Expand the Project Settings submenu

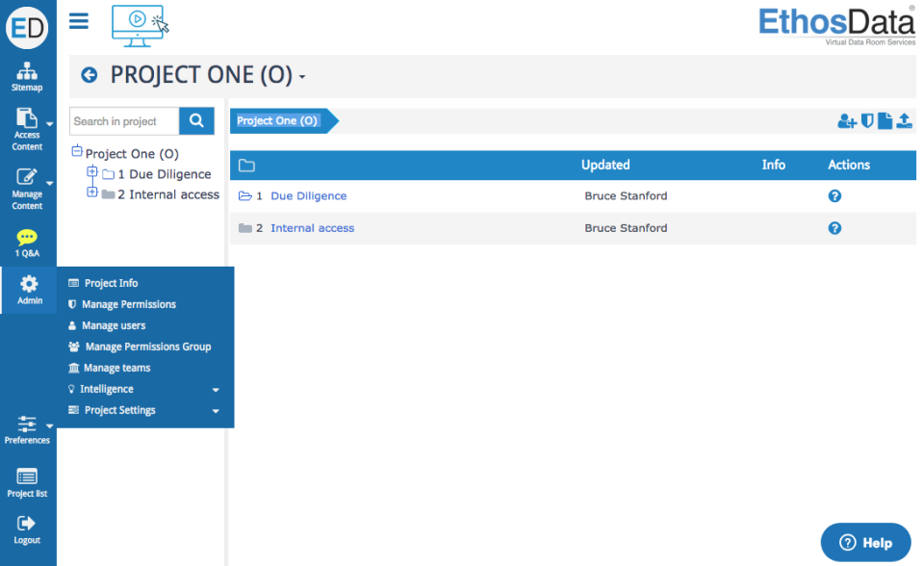click(216, 411)
